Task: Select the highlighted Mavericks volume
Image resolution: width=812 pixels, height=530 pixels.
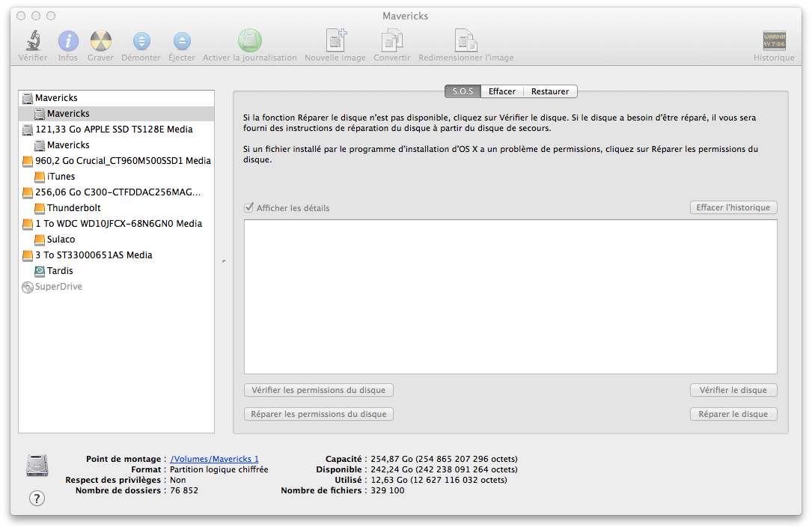Action: [x=117, y=114]
